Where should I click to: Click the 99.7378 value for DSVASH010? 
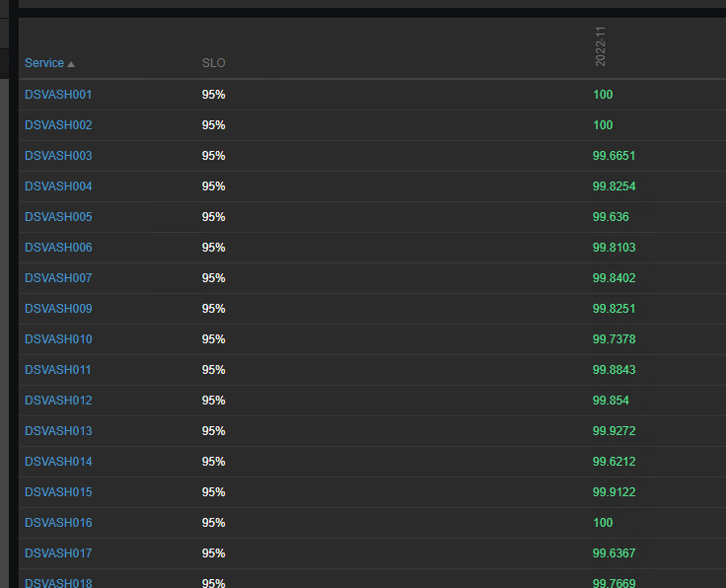(614, 339)
